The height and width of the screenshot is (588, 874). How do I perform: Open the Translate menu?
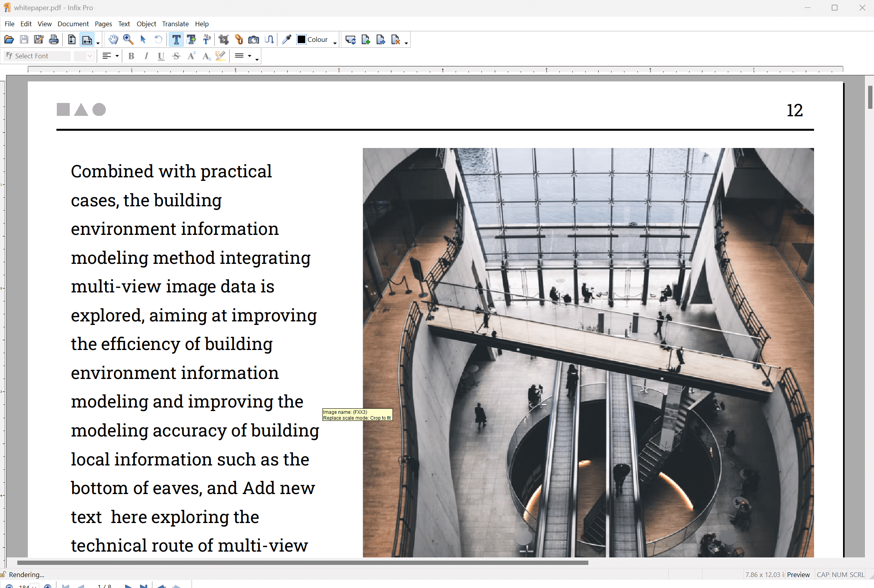(x=175, y=24)
